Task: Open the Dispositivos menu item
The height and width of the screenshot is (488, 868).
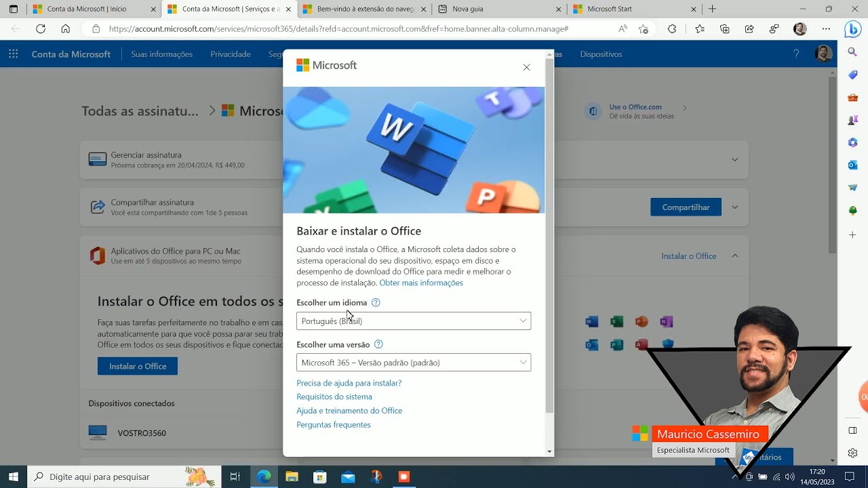Action: click(x=601, y=54)
